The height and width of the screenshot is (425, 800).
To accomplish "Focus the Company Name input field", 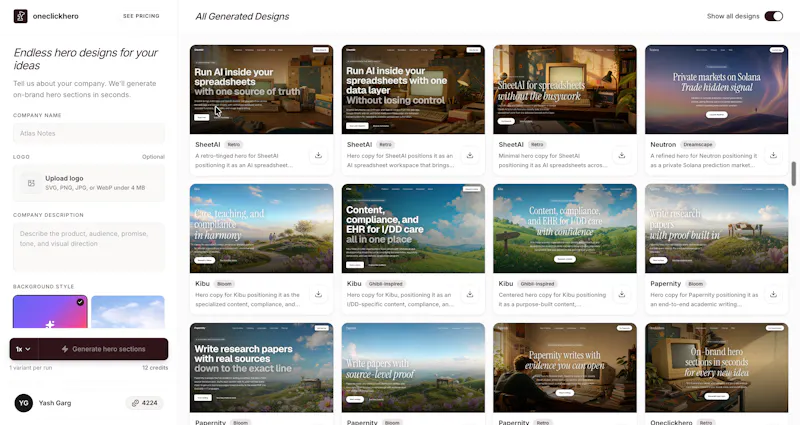I will tap(89, 133).
